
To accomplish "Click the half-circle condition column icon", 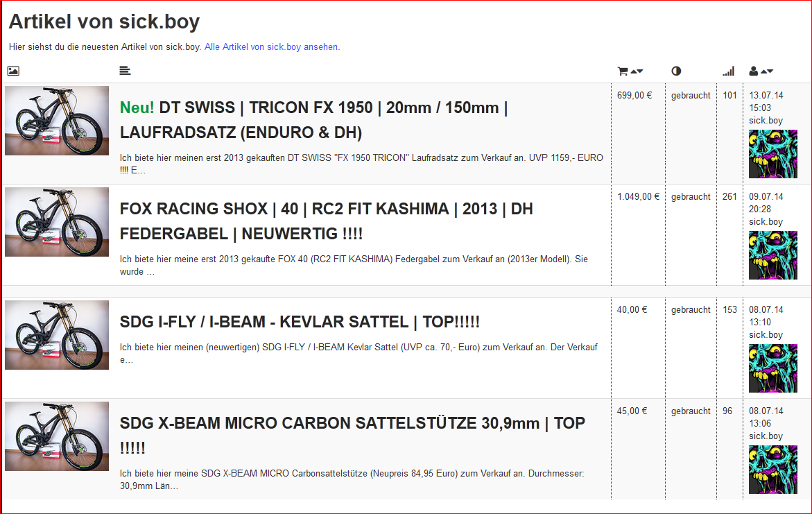I will point(676,71).
